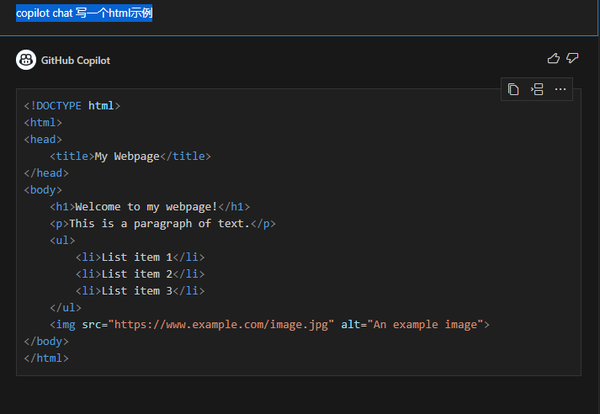600x414 pixels.
Task: Click the List item 3 code line
Action: click(138, 291)
